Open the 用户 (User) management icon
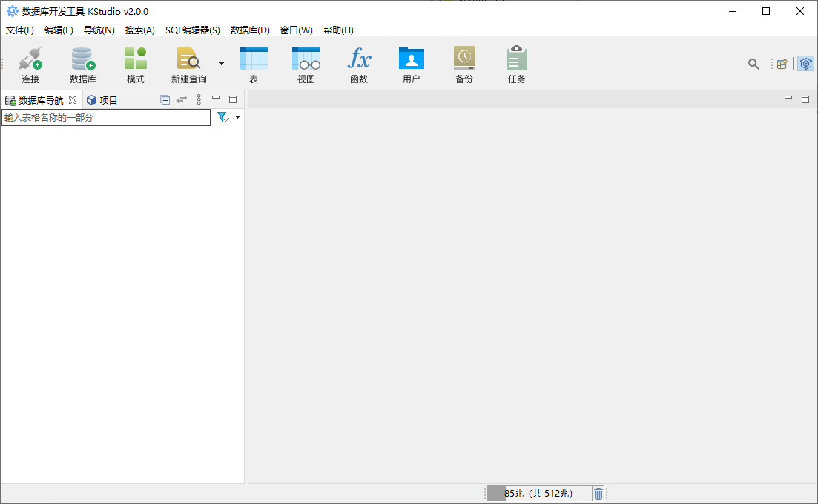 pyautogui.click(x=412, y=64)
